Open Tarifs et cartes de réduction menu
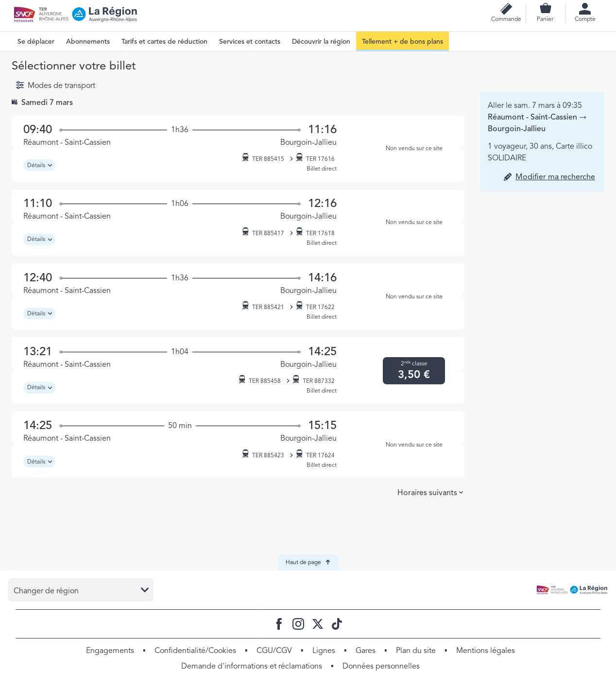The image size is (616, 689). (164, 42)
